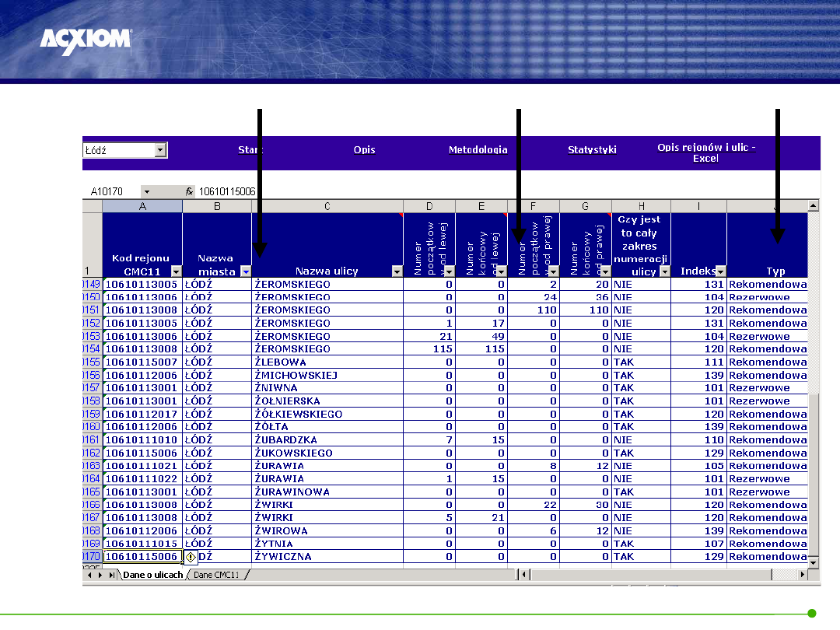The height and width of the screenshot is (630, 840).
Task: Select the ŻUBARDZKA street cell
Action: (327, 440)
